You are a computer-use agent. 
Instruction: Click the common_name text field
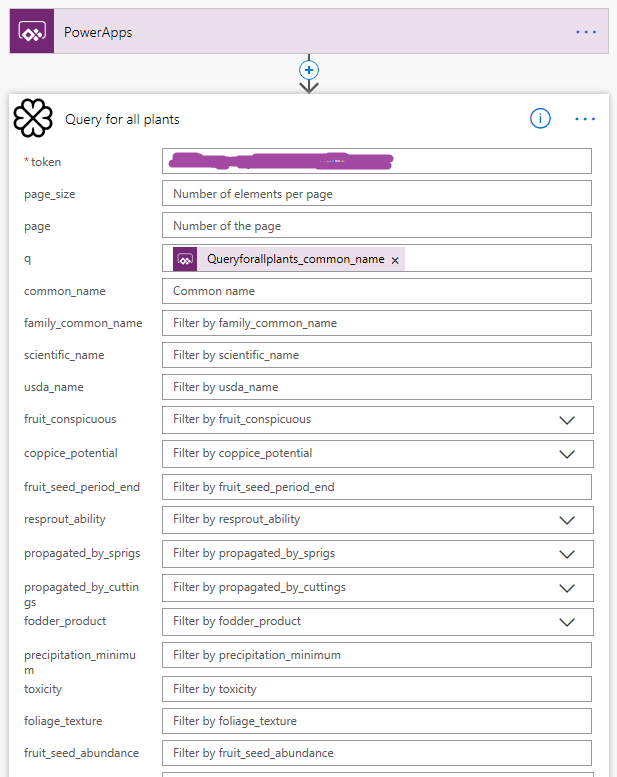[x=376, y=291]
